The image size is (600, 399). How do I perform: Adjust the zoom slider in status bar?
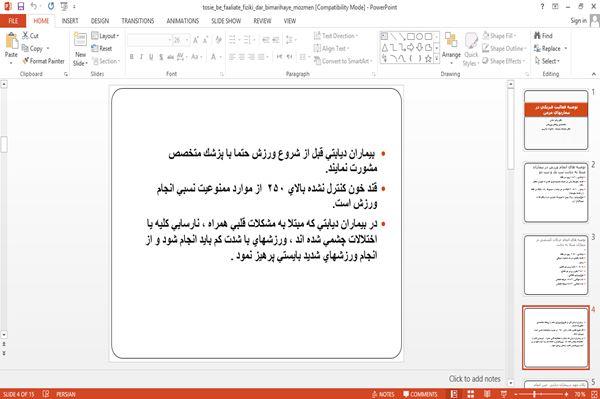tap(535, 394)
